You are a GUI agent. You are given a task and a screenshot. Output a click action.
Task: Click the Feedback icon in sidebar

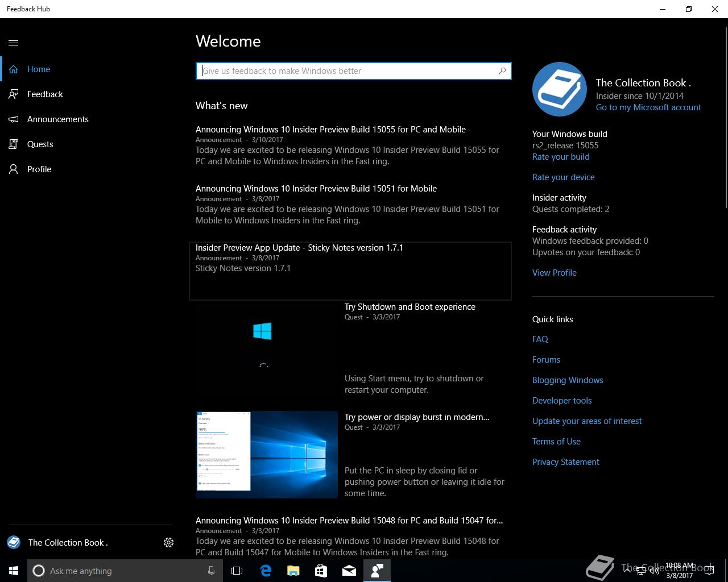point(14,94)
